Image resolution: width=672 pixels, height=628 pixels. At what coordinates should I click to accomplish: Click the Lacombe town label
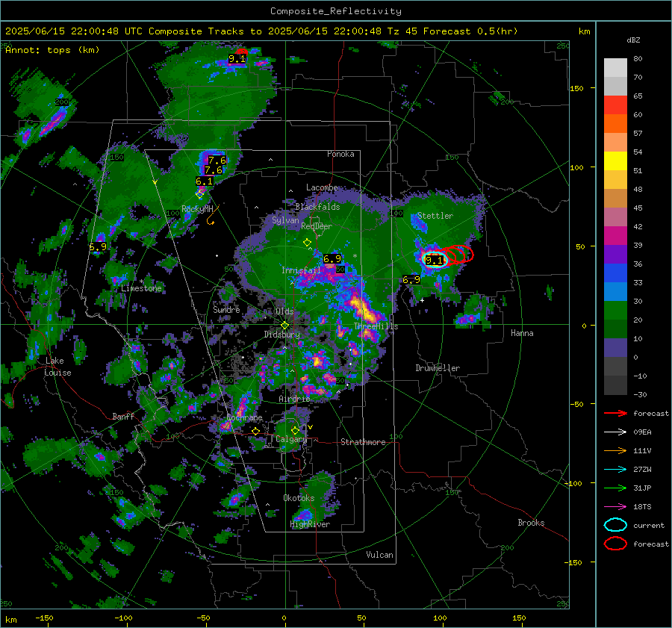click(x=322, y=187)
